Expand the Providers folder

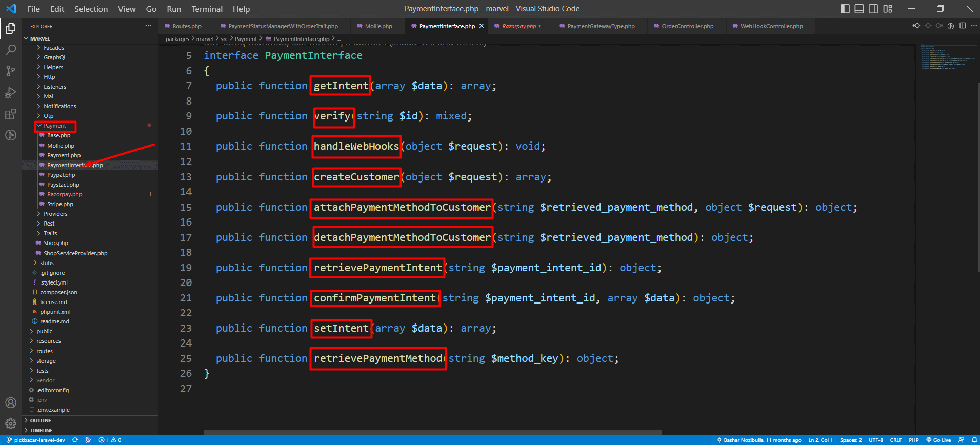pyautogui.click(x=55, y=214)
